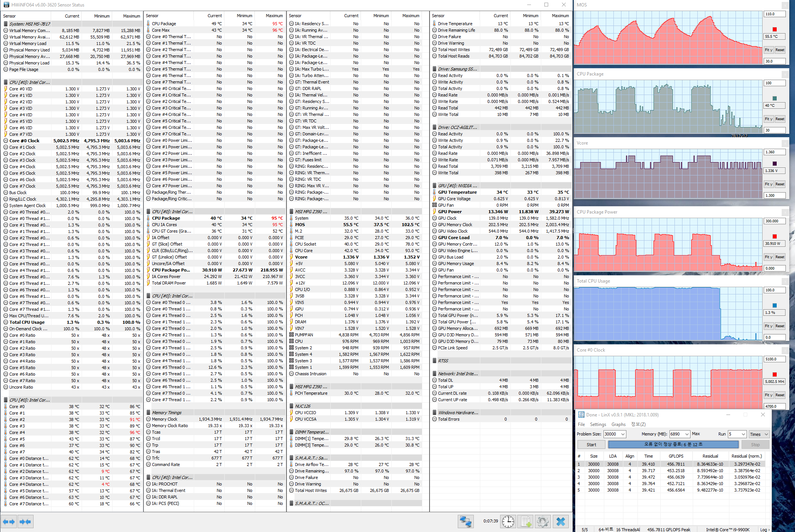
Task: Click the expand columns left-right arrows icon
Action: tap(8, 521)
